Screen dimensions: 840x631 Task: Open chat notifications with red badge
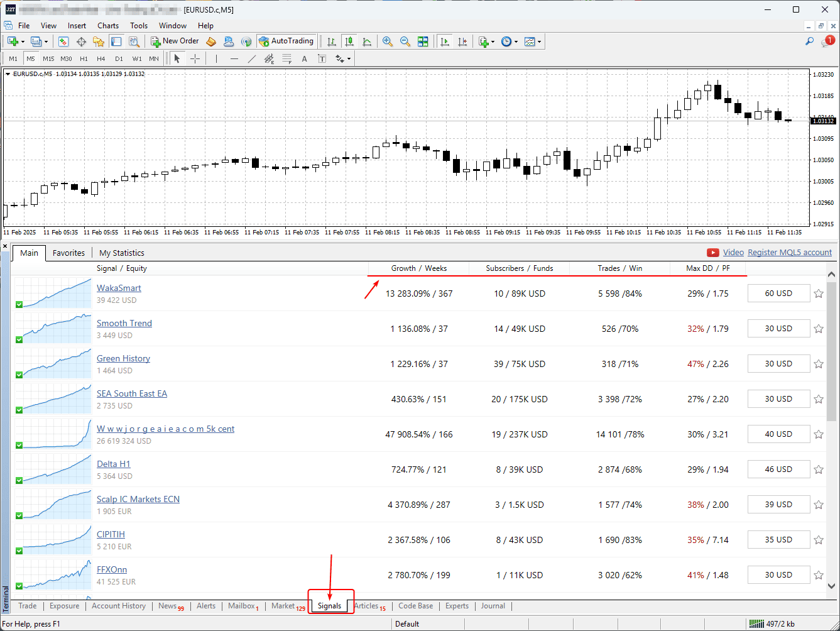[x=827, y=41]
